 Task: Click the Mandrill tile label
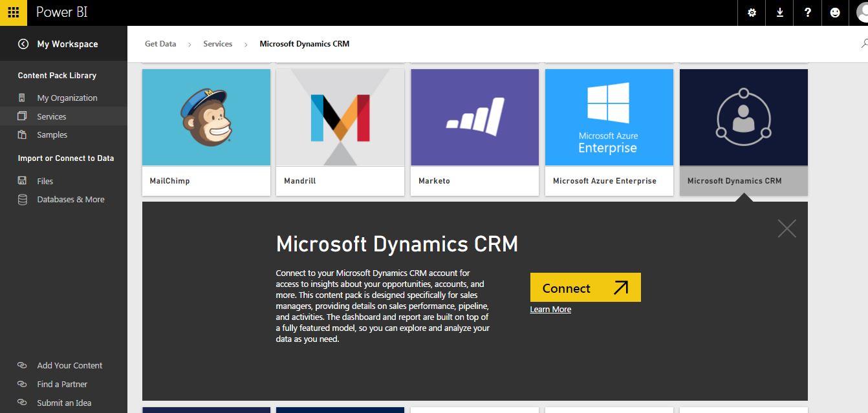tap(300, 181)
